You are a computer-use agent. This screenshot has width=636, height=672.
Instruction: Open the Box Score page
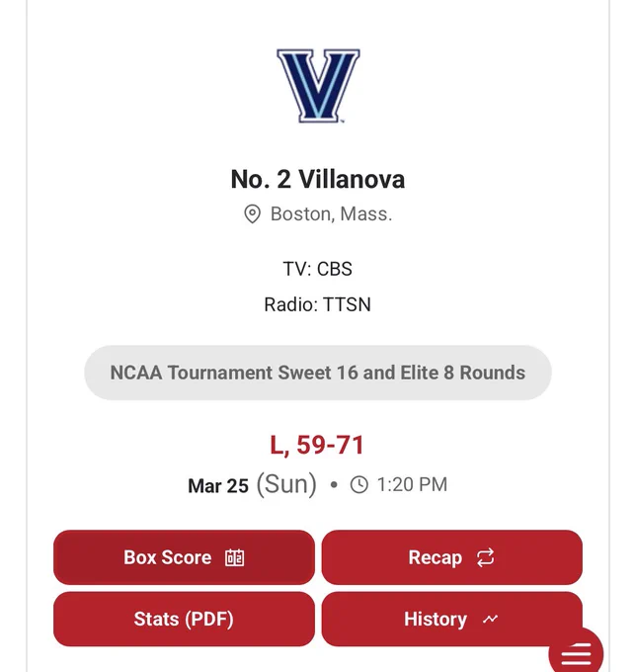point(184,557)
